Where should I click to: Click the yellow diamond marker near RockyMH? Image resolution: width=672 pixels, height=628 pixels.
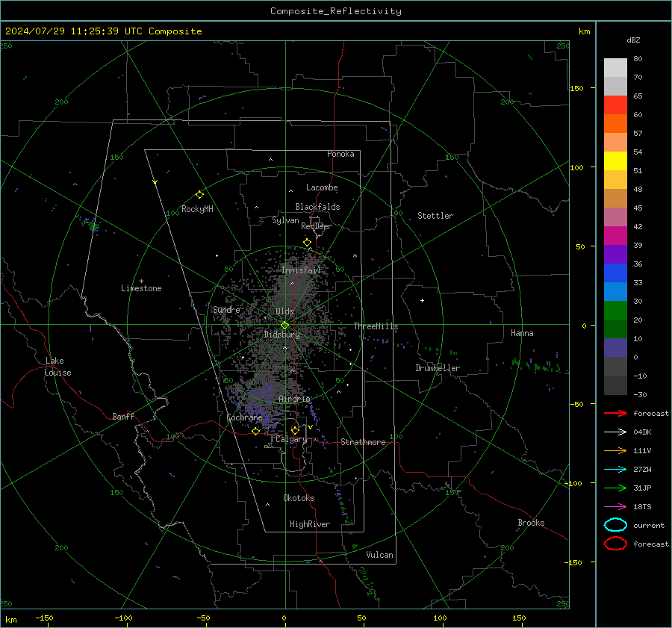click(199, 195)
